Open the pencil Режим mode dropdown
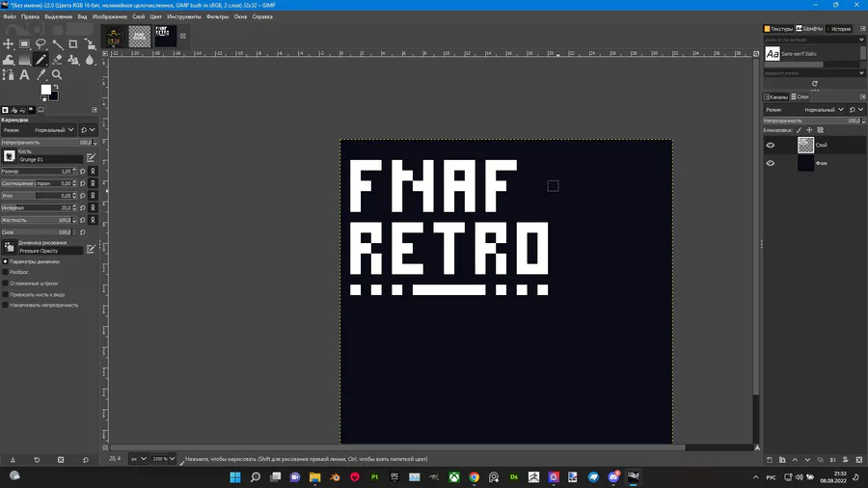Image resolution: width=868 pixels, height=488 pixels. pyautogui.click(x=39, y=130)
